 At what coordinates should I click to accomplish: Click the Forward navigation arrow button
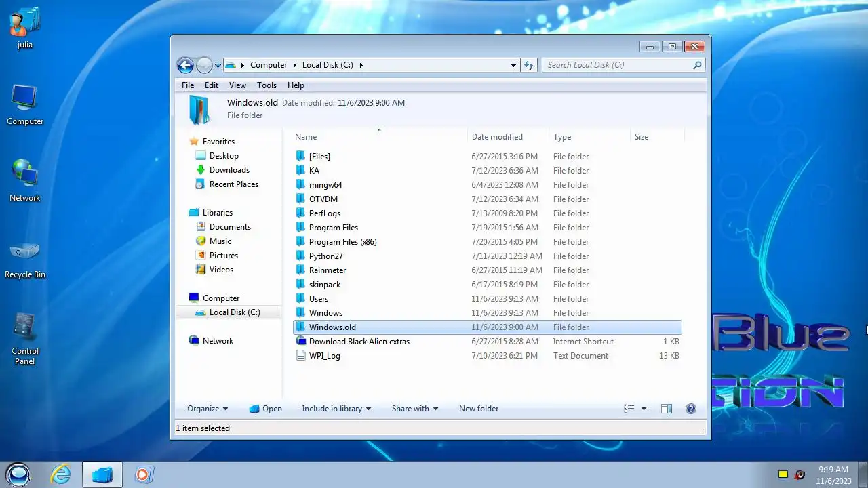coord(204,65)
